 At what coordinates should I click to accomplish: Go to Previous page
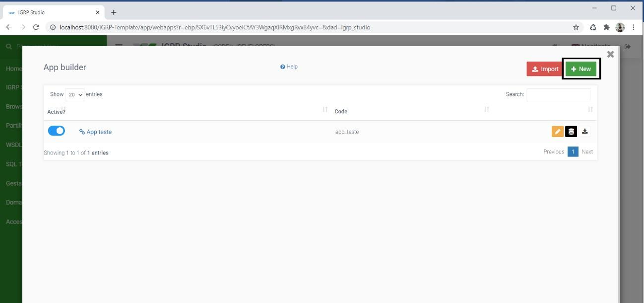pos(554,152)
